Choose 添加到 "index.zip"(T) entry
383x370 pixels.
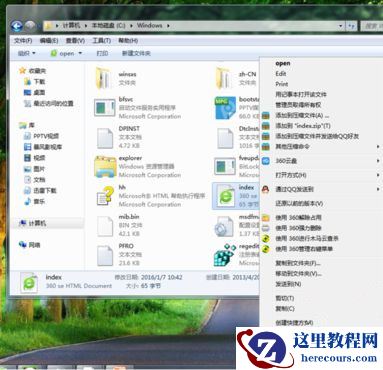coord(303,126)
